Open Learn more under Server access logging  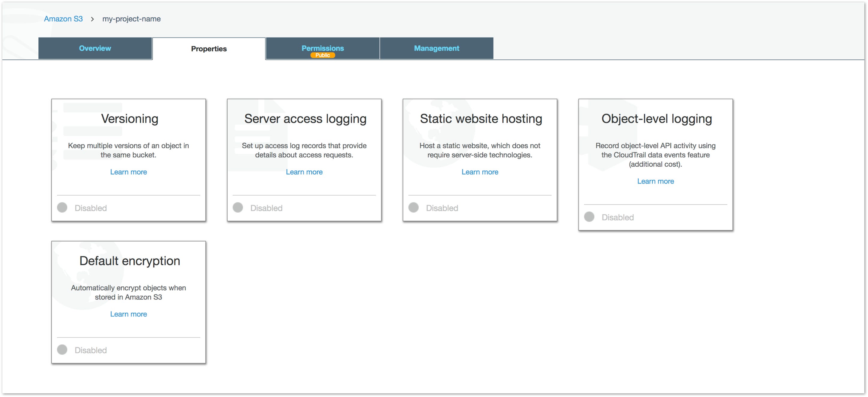pyautogui.click(x=304, y=172)
